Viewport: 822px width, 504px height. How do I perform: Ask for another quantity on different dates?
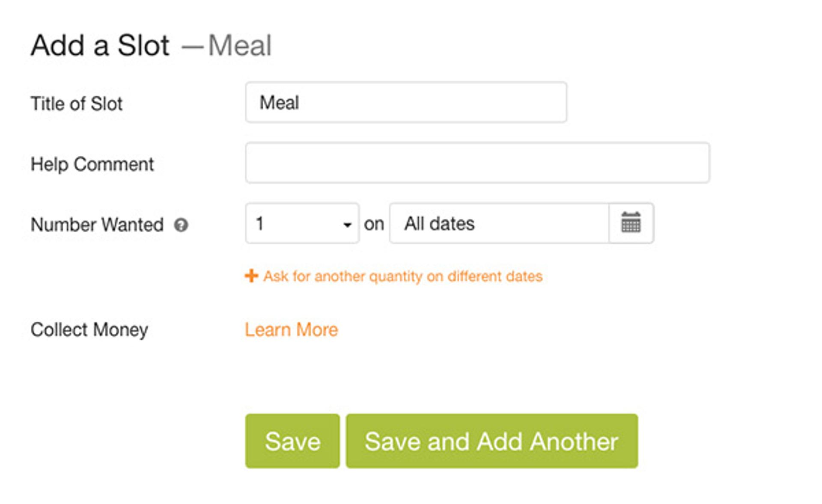403,276
